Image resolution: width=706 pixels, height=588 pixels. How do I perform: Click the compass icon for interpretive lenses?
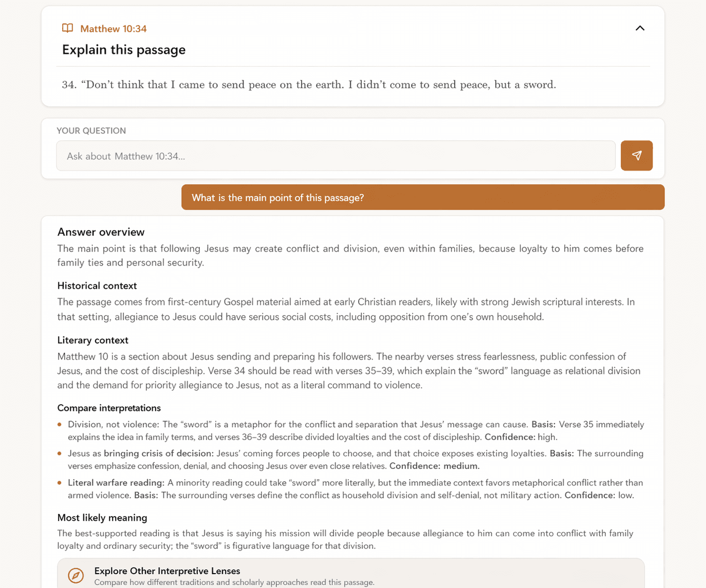[x=76, y=575]
